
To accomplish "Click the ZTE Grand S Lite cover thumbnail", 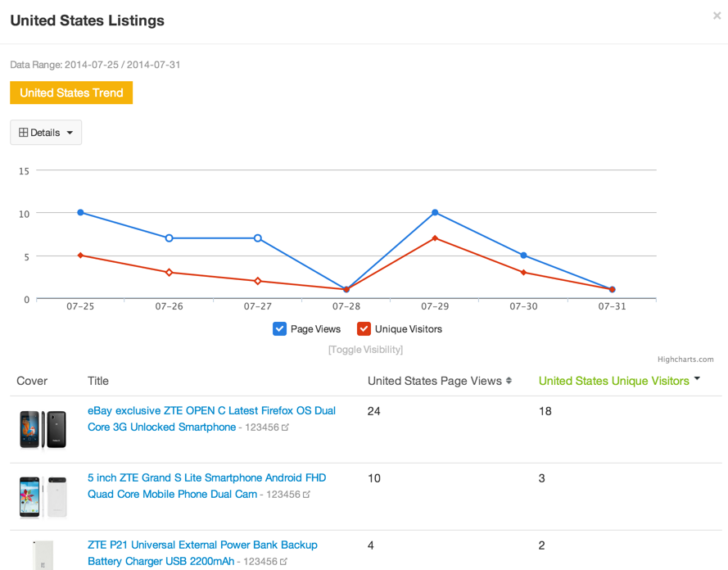I will point(43,496).
